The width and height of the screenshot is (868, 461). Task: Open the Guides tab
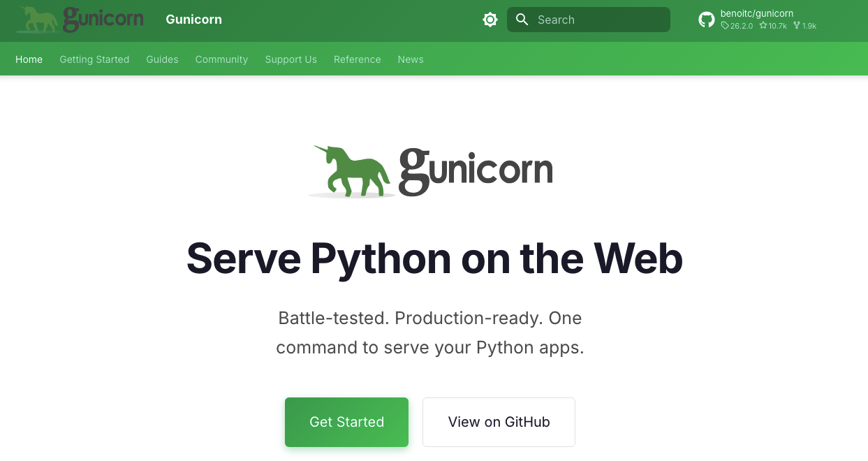pos(162,59)
